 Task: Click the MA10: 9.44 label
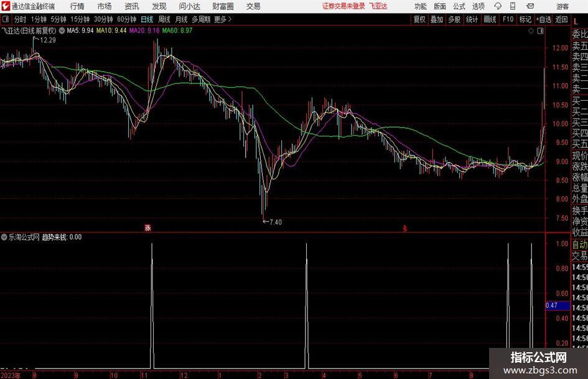point(111,30)
